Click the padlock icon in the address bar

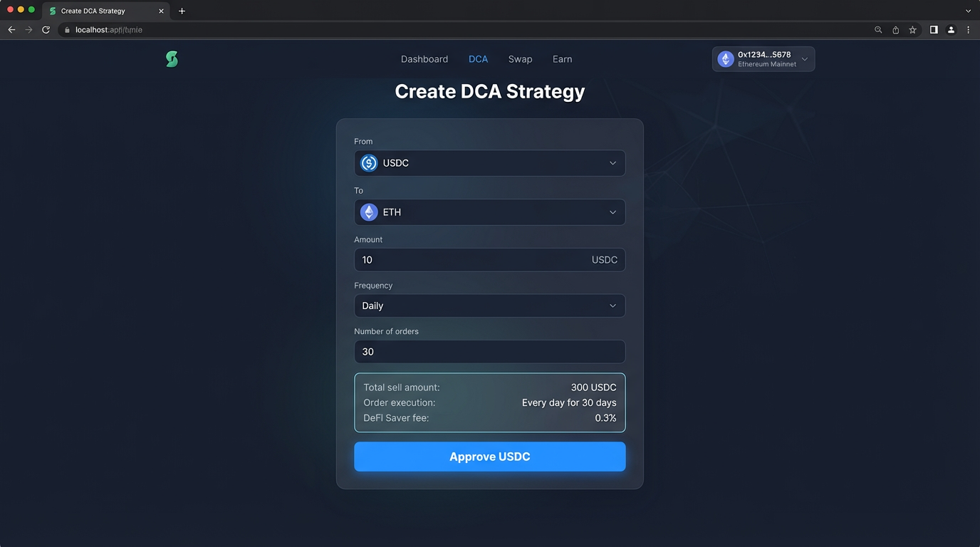pos(66,29)
